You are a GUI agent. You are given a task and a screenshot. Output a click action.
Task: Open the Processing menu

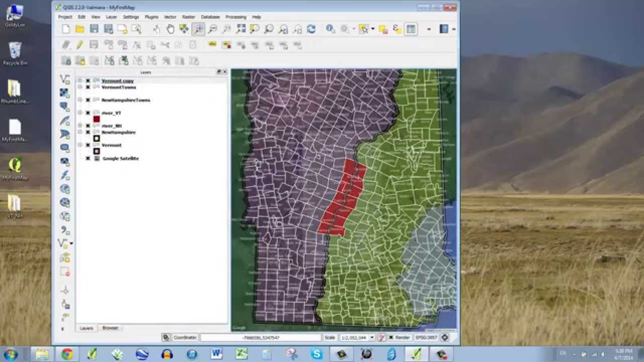[236, 17]
